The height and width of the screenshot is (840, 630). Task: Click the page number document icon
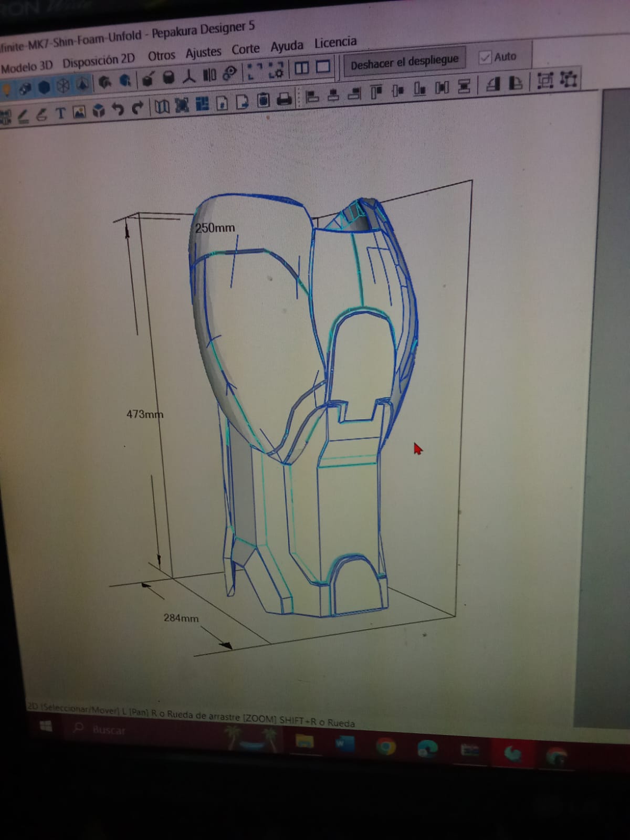222,102
